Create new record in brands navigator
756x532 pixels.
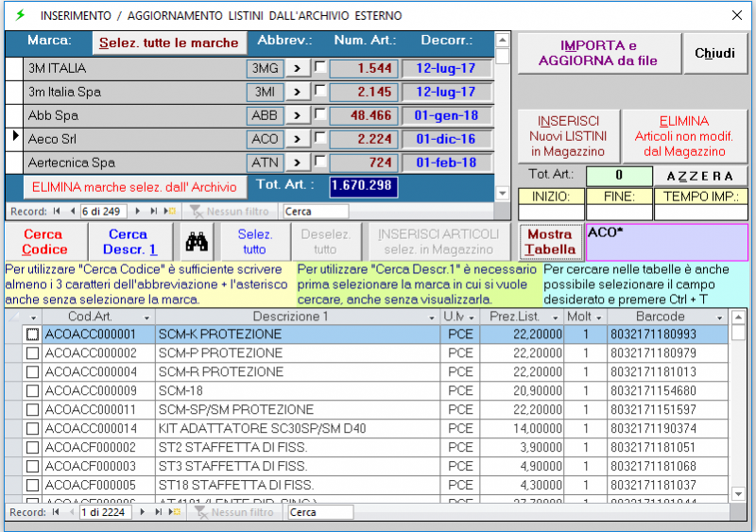[x=170, y=211]
